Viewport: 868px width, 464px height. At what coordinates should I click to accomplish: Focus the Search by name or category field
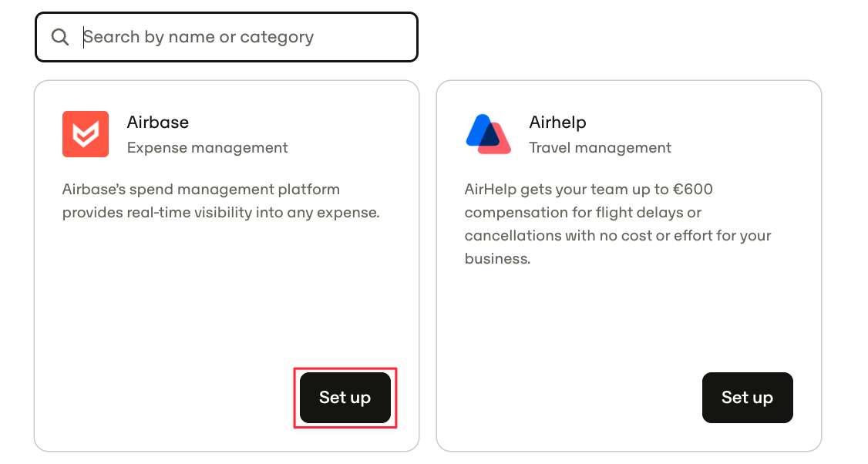(227, 37)
